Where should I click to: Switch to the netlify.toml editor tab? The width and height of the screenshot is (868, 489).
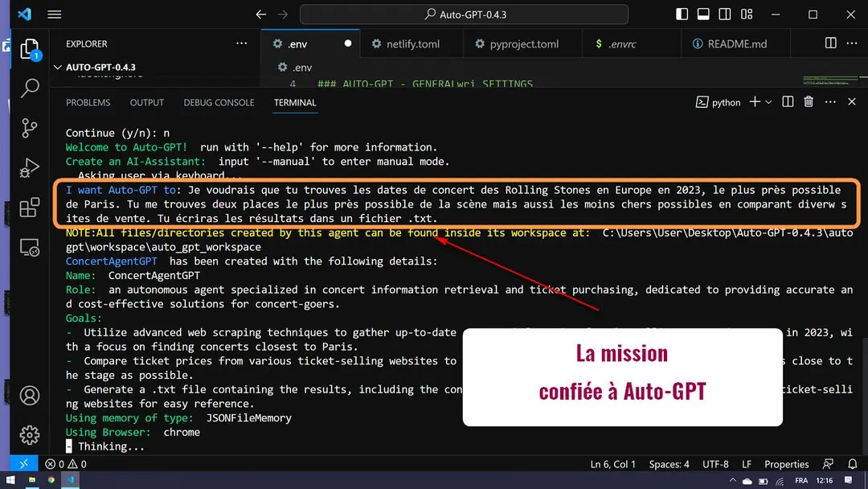tap(411, 43)
